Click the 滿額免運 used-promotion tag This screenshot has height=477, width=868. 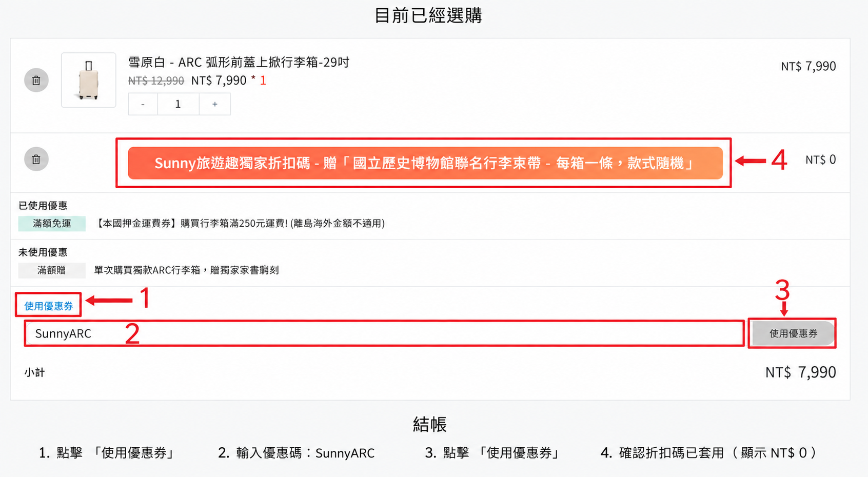pyautogui.click(x=52, y=224)
